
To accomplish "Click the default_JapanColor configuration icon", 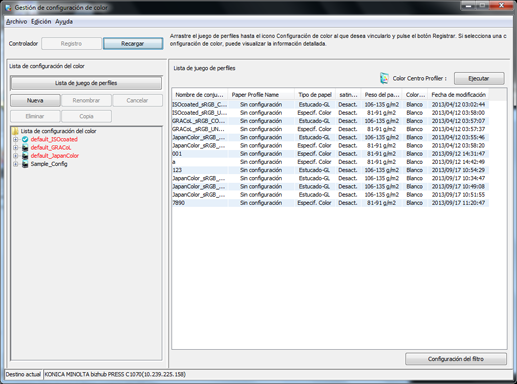I will (x=25, y=156).
